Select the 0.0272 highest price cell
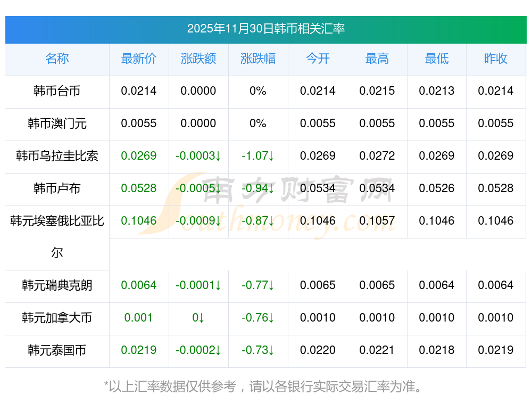 coord(377,156)
